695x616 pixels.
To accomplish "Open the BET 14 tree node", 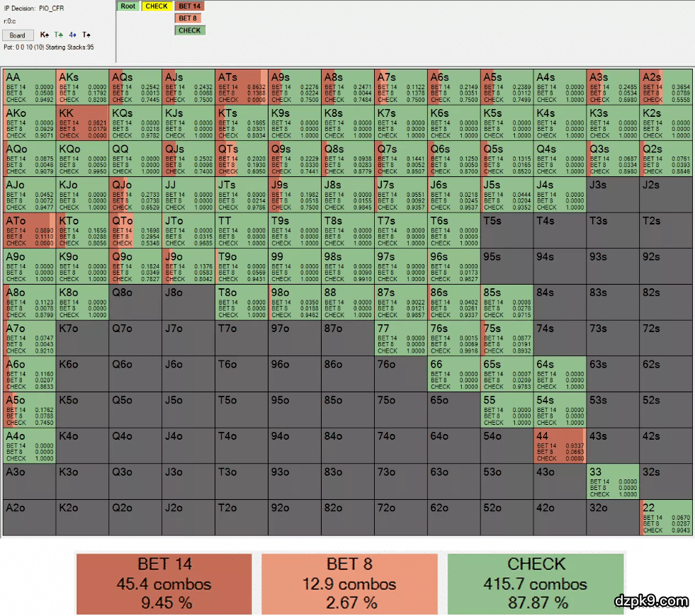I will pyautogui.click(x=189, y=6).
